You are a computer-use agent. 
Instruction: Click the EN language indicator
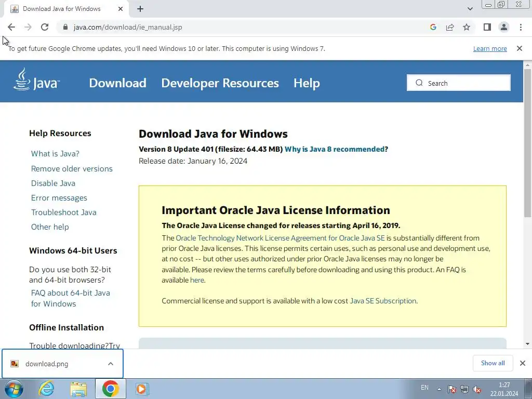tap(424, 388)
